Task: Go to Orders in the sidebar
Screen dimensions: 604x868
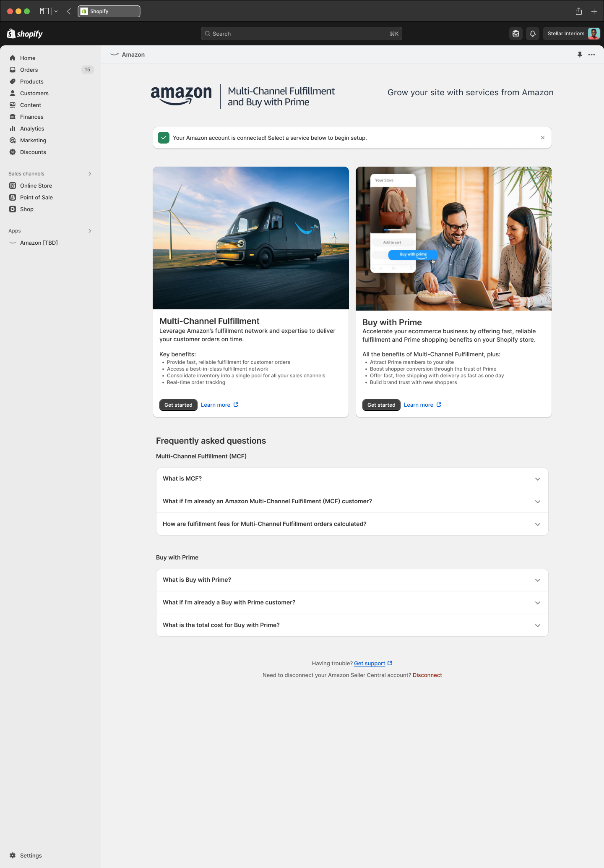Action: pyautogui.click(x=29, y=70)
